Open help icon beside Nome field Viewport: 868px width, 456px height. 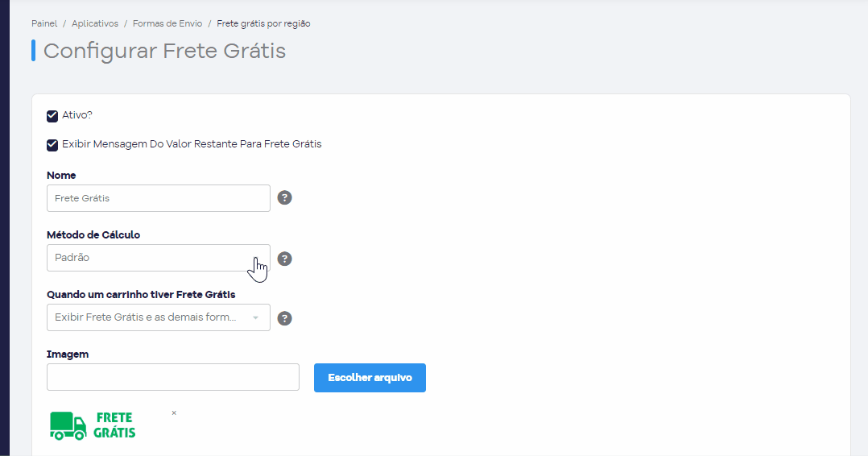coord(284,198)
